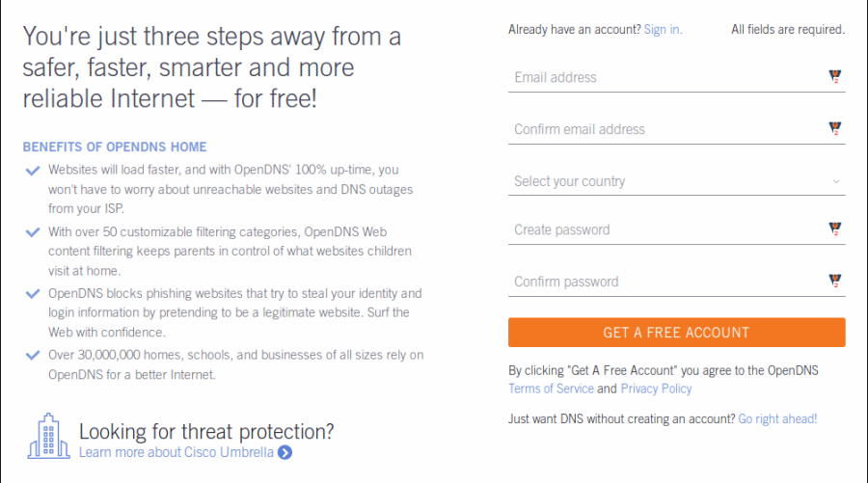Click into the Create password field
Image resolution: width=868 pixels, height=483 pixels.
tap(665, 229)
